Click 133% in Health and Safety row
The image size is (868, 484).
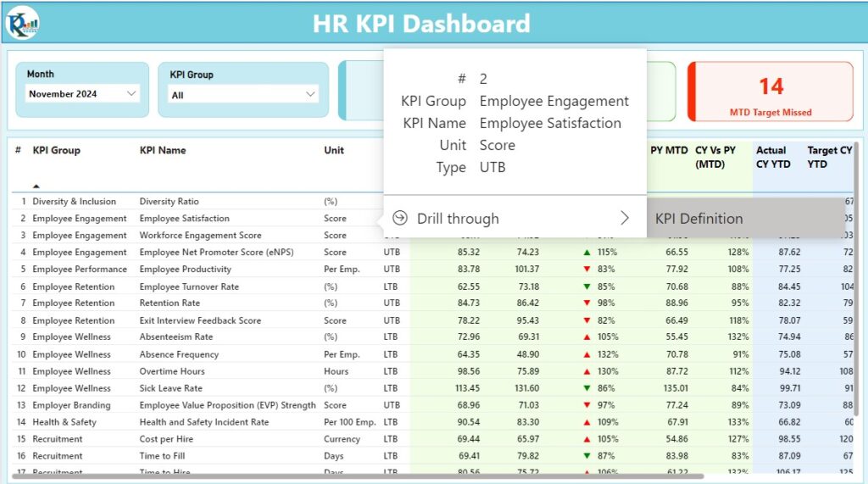click(738, 422)
